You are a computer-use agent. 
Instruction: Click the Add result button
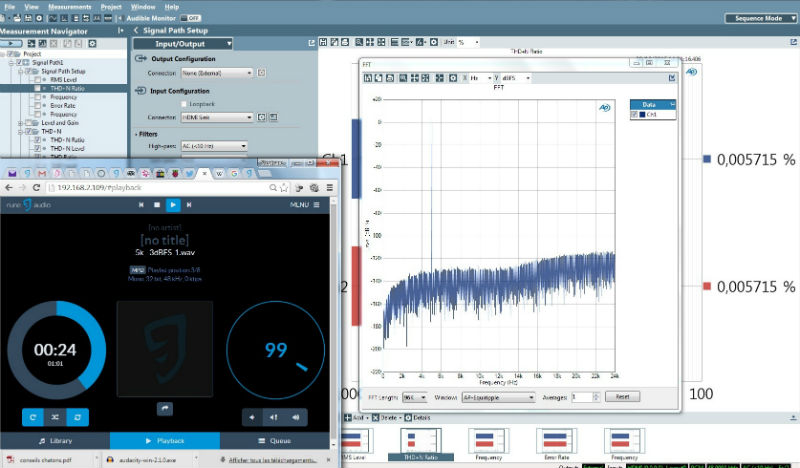pos(355,417)
